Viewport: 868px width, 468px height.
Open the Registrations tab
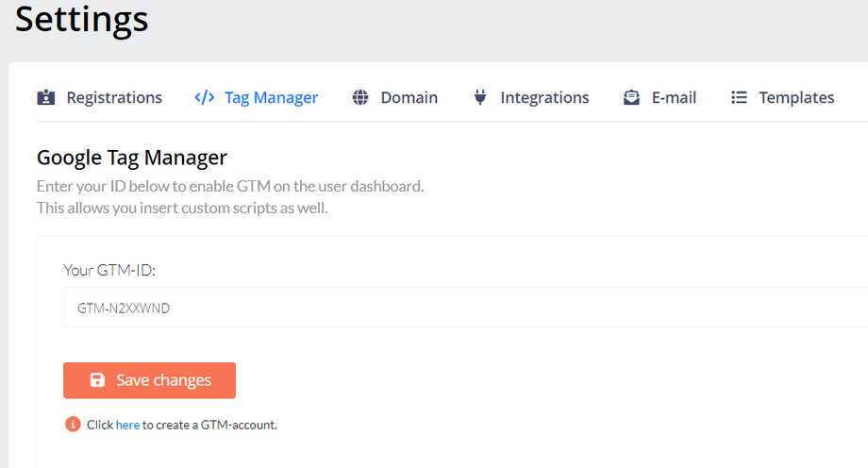click(114, 97)
